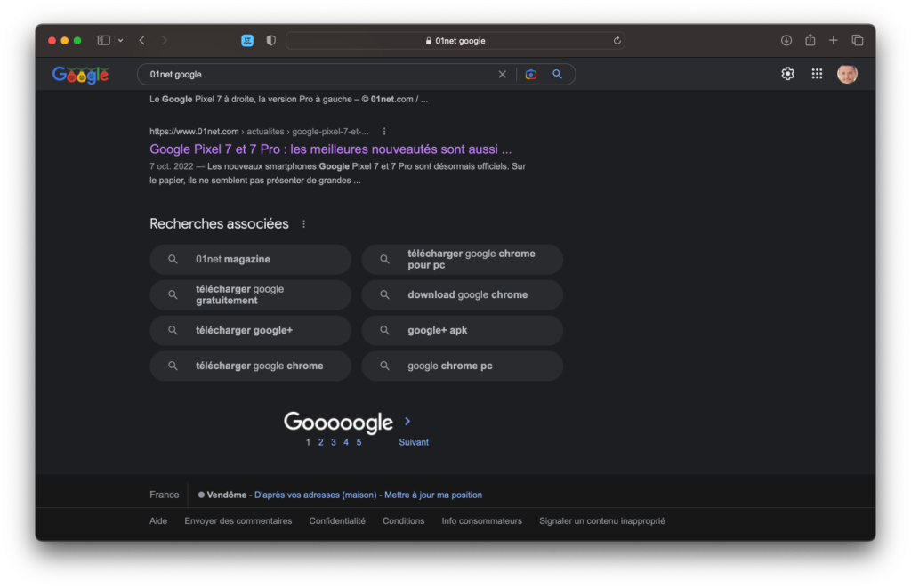
Task: Search for 01net magazine suggestion
Action: [x=250, y=259]
